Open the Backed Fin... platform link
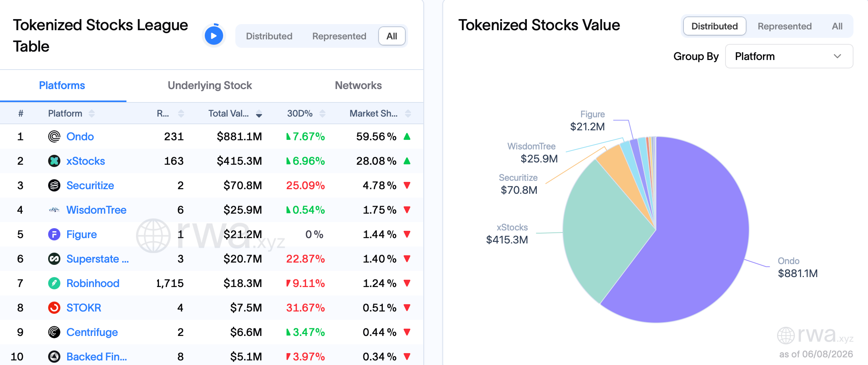The height and width of the screenshot is (365, 868). coord(97,357)
